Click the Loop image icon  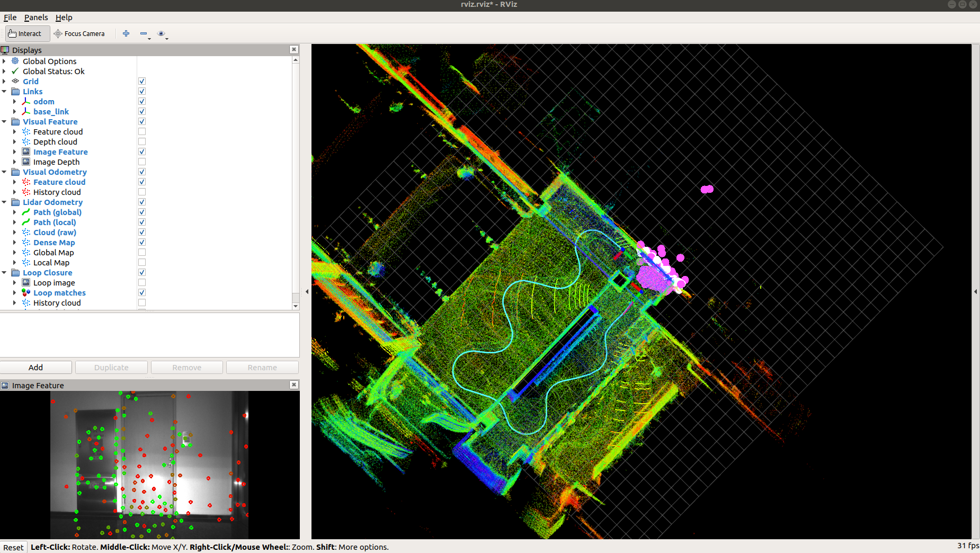click(x=26, y=282)
